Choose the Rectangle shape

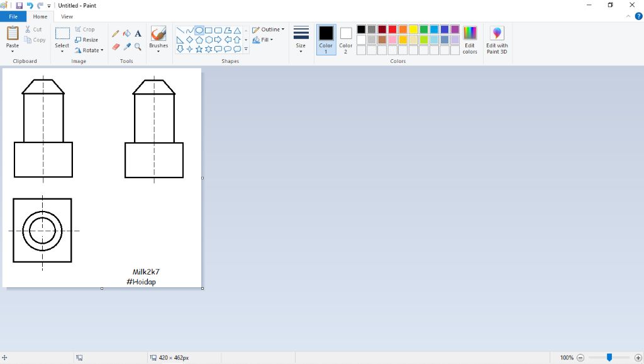209,30
